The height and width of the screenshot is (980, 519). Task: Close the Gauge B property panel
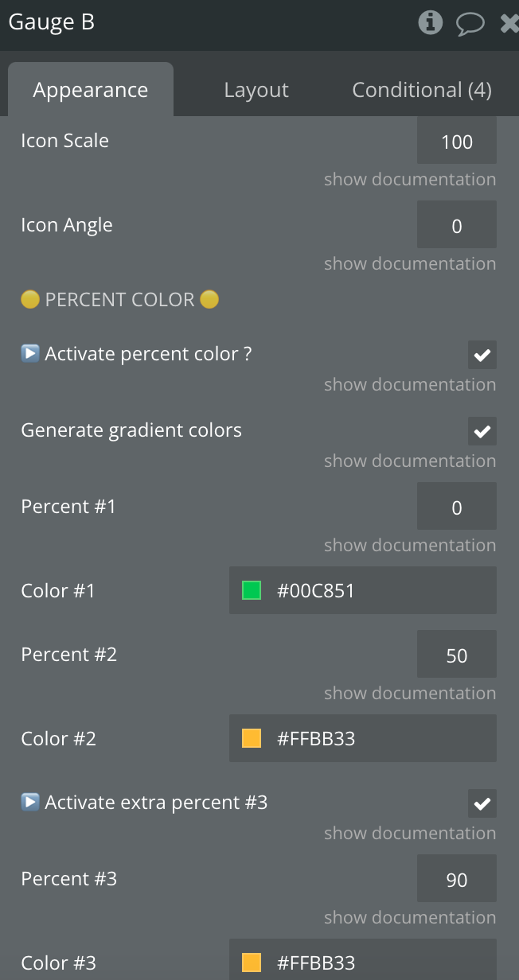click(509, 24)
